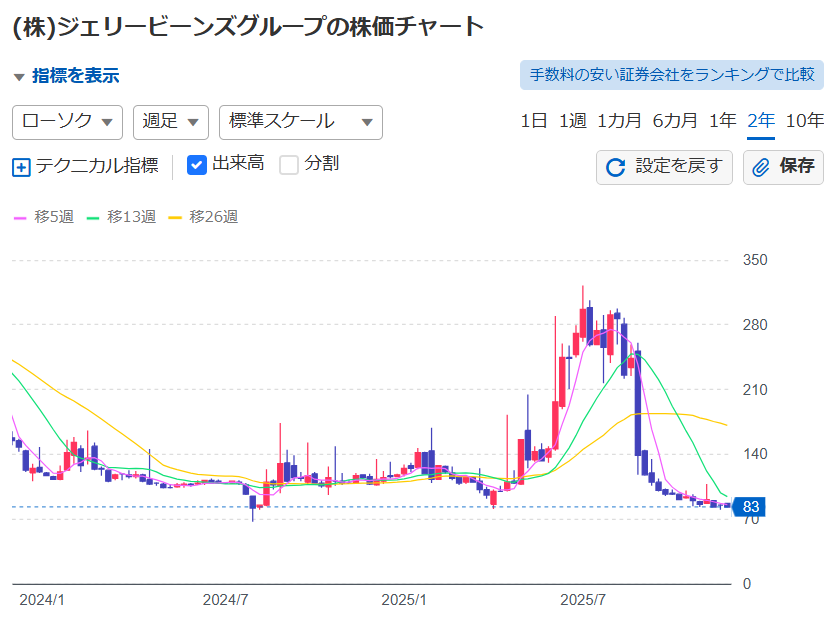The image size is (836, 617).
Task: Click the green 移13週 legend swatch
Action: (x=94, y=217)
